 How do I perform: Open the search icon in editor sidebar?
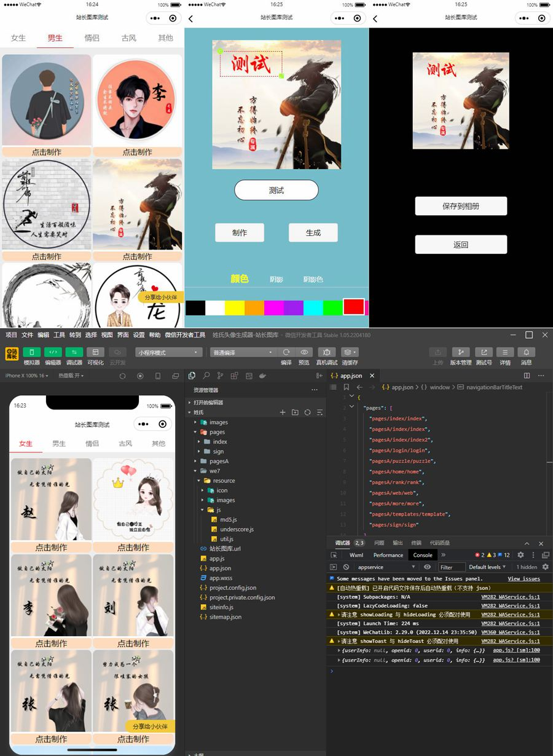pyautogui.click(x=206, y=376)
